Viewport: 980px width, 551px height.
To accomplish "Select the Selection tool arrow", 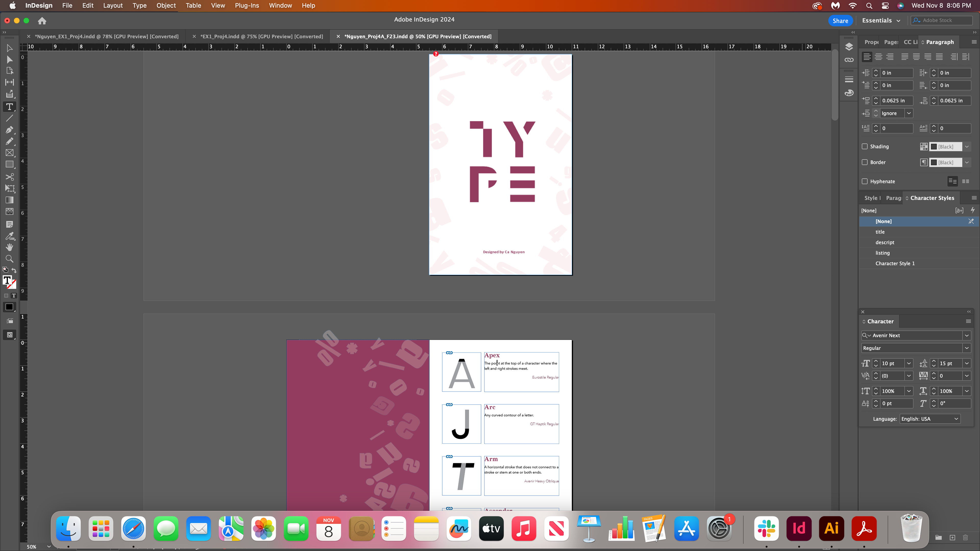I will point(9,48).
